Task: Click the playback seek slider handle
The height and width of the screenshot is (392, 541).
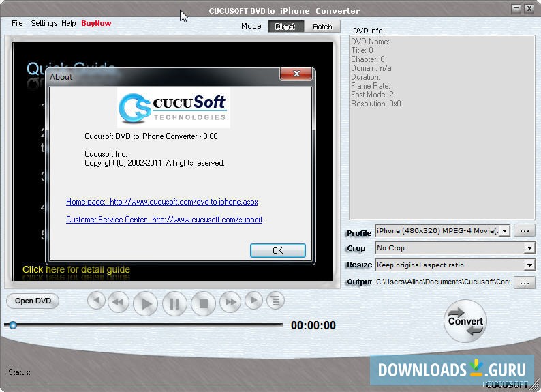Action: click(13, 325)
